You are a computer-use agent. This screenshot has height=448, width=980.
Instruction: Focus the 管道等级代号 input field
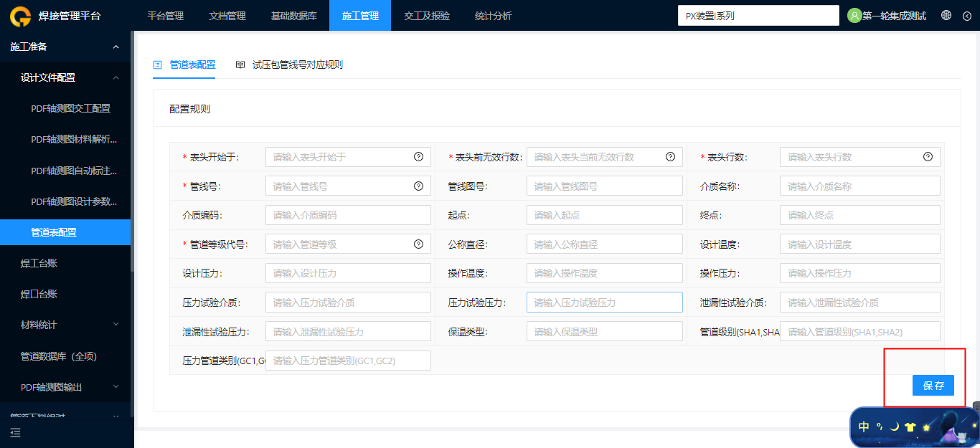(348, 244)
